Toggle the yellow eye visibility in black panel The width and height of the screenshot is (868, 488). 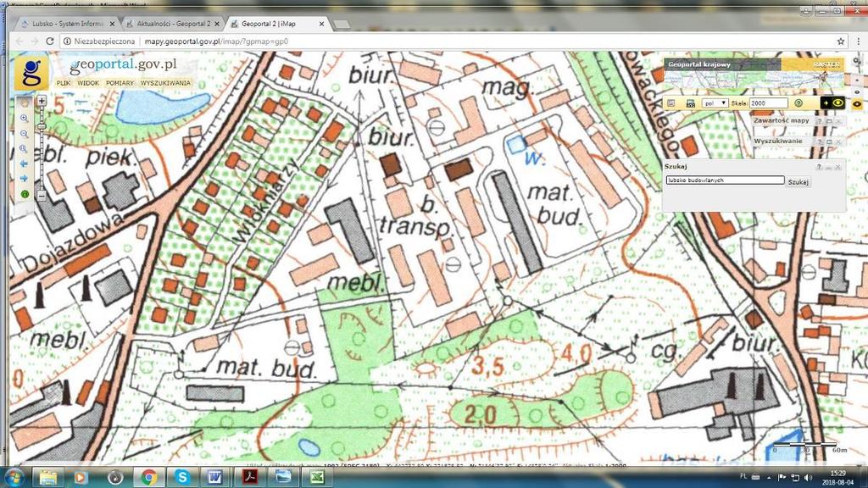click(837, 103)
